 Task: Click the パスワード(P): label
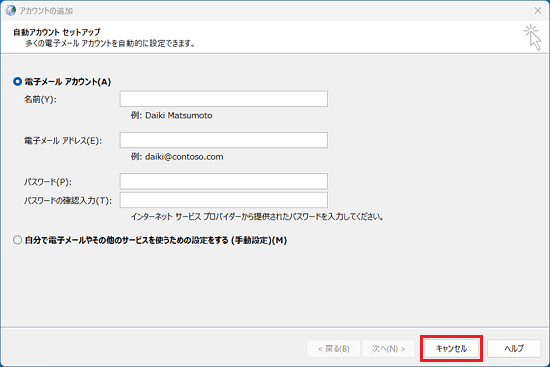(x=48, y=182)
